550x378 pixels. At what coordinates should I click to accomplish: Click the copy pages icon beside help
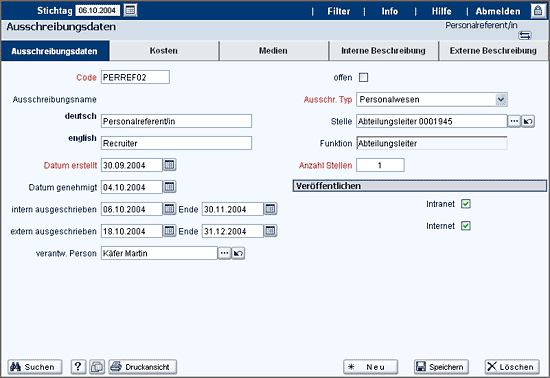tap(97, 367)
